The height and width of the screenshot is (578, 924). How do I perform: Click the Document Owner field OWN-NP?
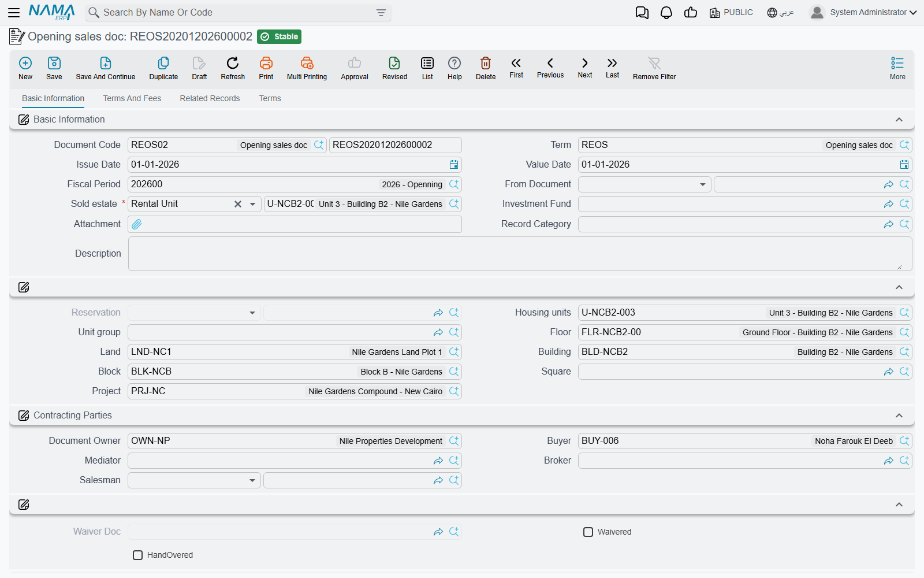coord(295,441)
